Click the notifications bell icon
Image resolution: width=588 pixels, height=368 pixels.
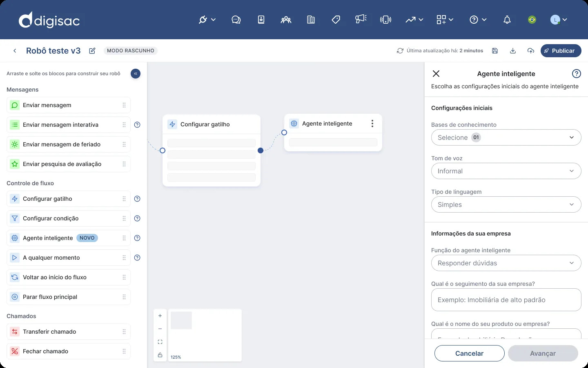(507, 20)
